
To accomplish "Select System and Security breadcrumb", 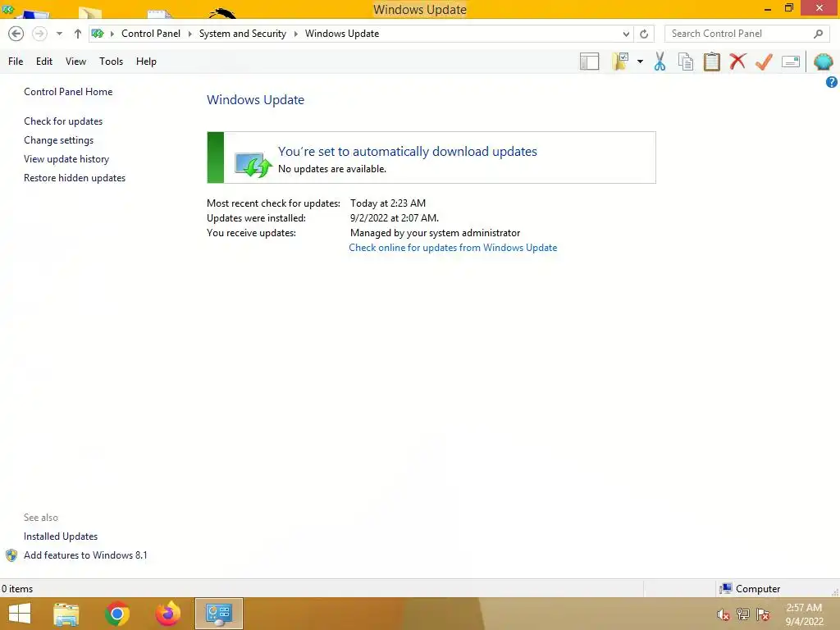I will click(243, 34).
